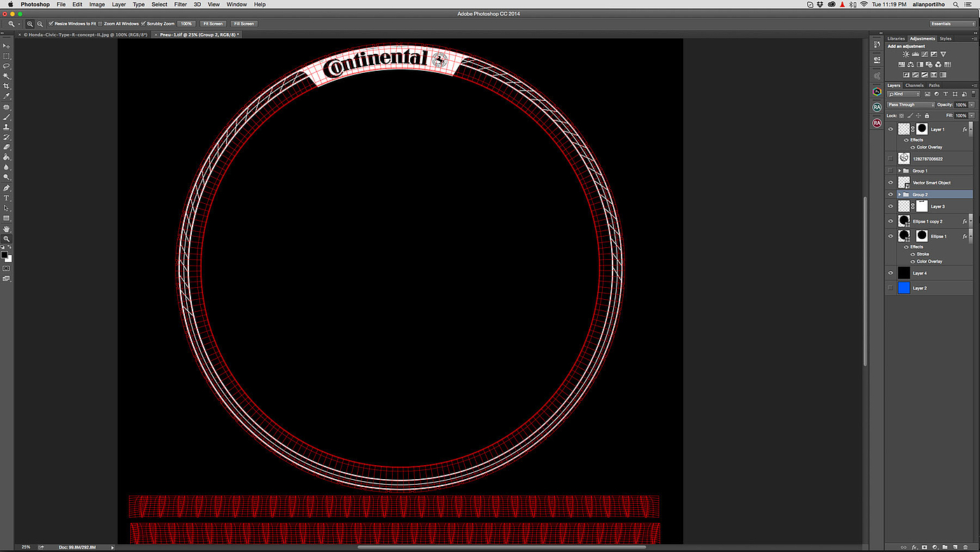Enable the Zoom All Windows checkbox

pos(100,24)
